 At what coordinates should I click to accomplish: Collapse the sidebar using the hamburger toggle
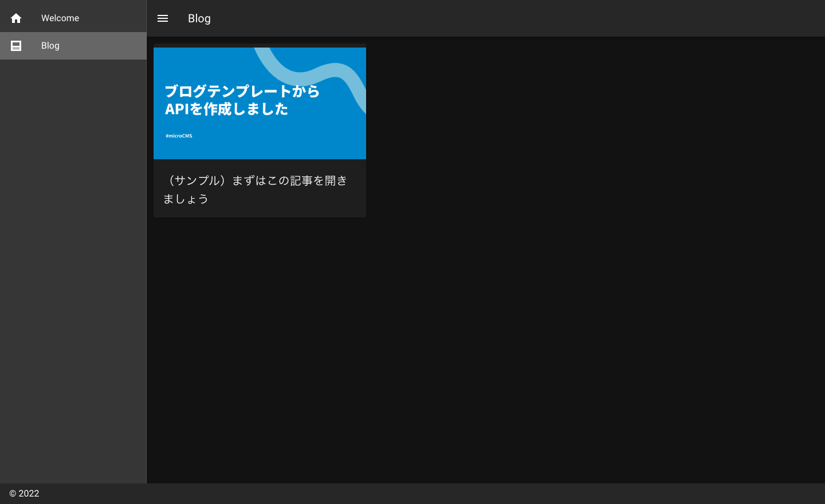163,18
